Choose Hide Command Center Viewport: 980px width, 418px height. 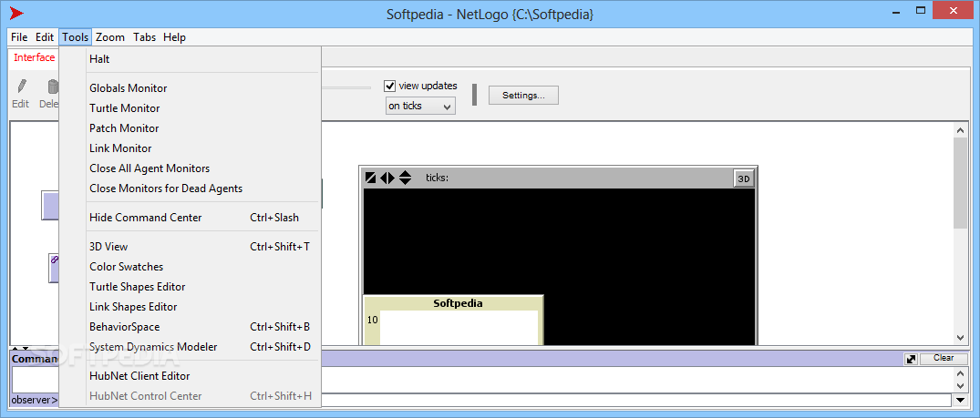[190, 218]
